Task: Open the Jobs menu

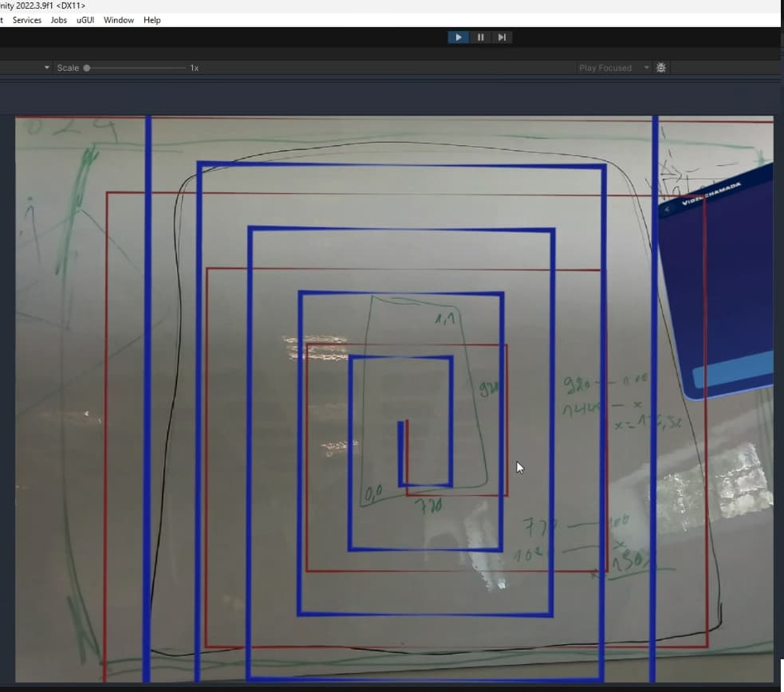Action: [58, 20]
